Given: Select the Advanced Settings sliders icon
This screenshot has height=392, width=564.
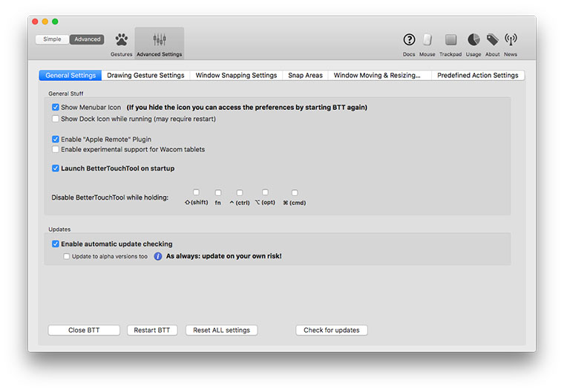Looking at the screenshot, I should tap(160, 39).
